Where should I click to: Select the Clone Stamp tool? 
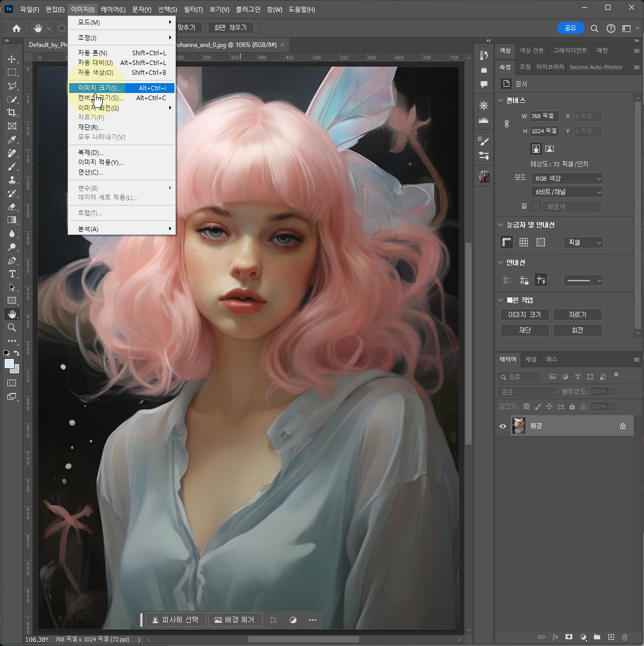click(x=12, y=180)
